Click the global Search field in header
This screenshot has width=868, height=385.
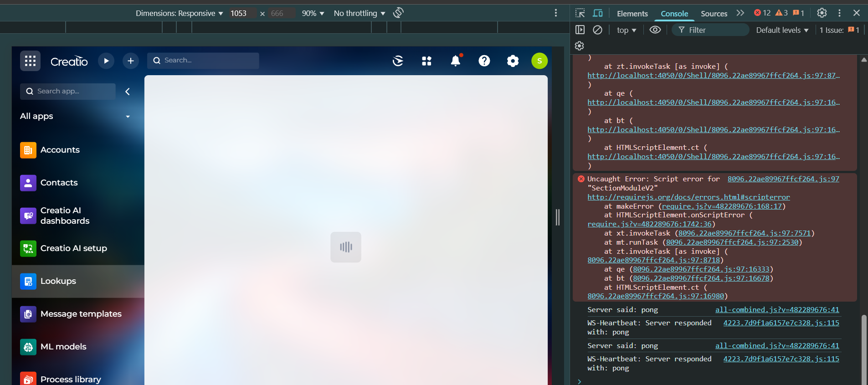click(203, 61)
